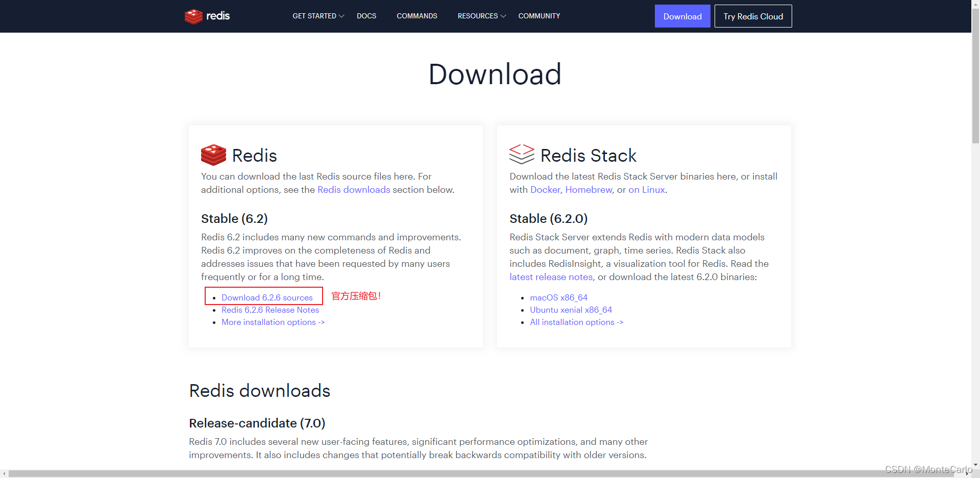Click the Redis logo in the navbar
The height and width of the screenshot is (478, 980).
click(x=207, y=16)
